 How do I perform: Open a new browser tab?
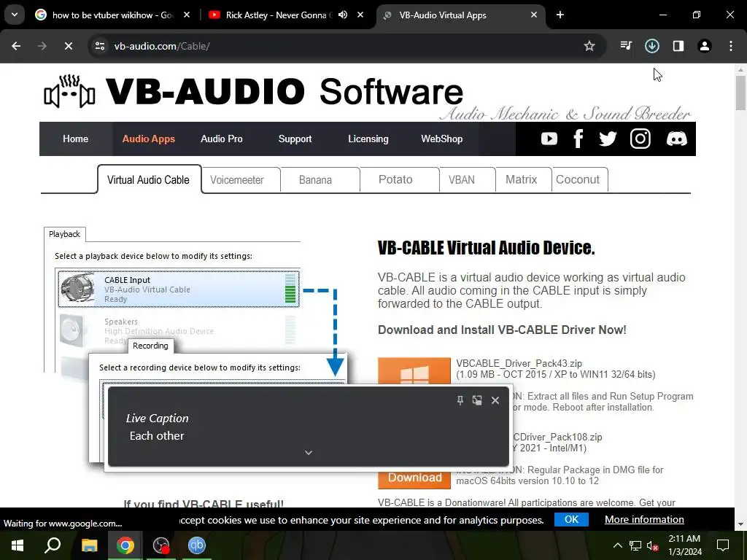560,15
